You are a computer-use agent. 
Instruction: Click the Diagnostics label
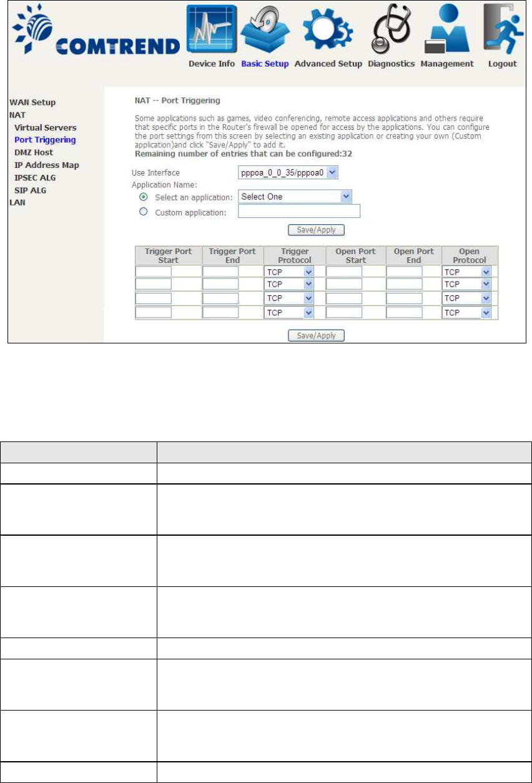392,64
